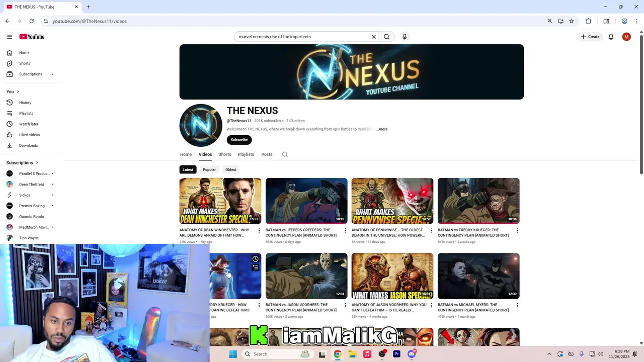This screenshot has height=362, width=644.
Task: Switch to channel Home tab
Action: [186, 154]
